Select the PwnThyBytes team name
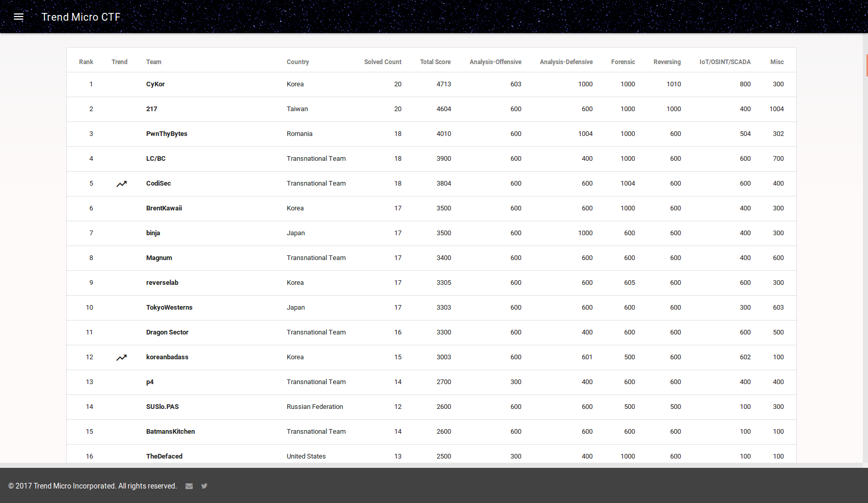 pyautogui.click(x=166, y=134)
